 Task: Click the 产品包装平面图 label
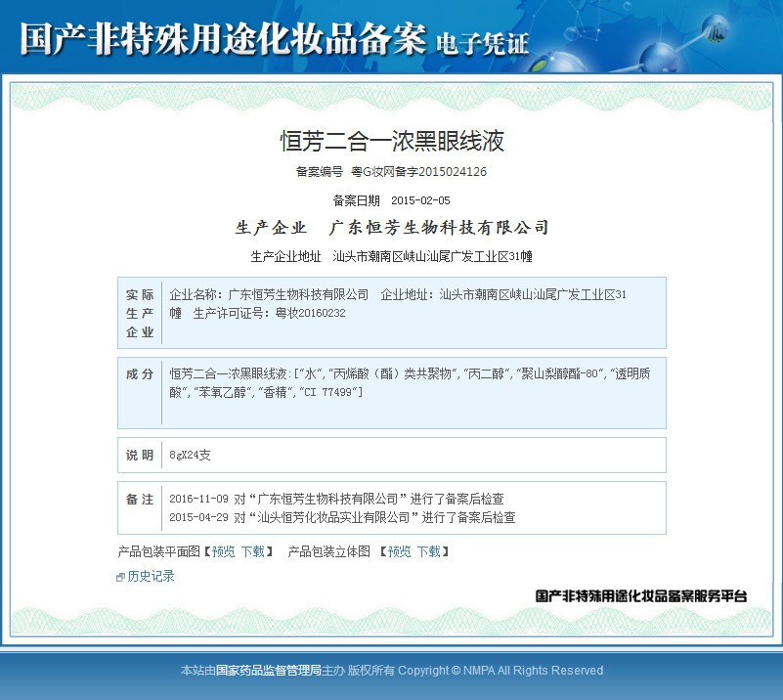(x=158, y=551)
